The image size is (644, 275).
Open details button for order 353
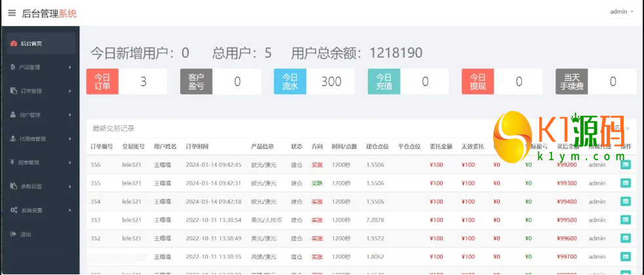626,220
